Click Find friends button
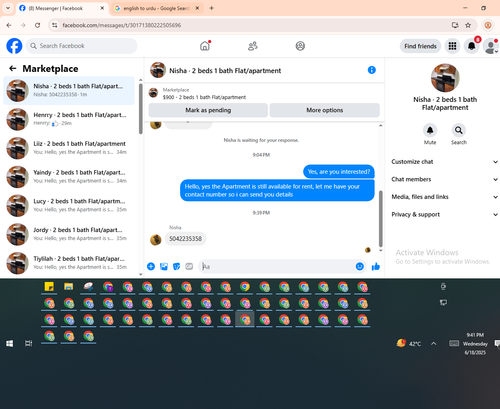 click(x=420, y=46)
